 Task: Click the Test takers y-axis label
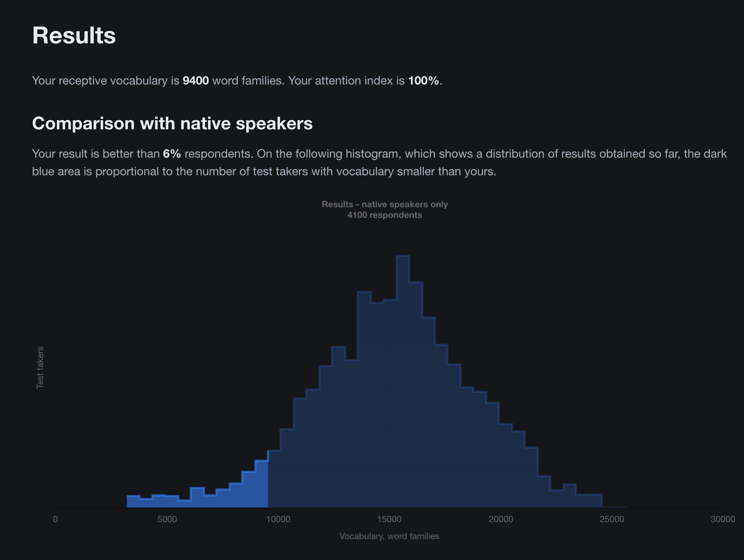pyautogui.click(x=40, y=367)
